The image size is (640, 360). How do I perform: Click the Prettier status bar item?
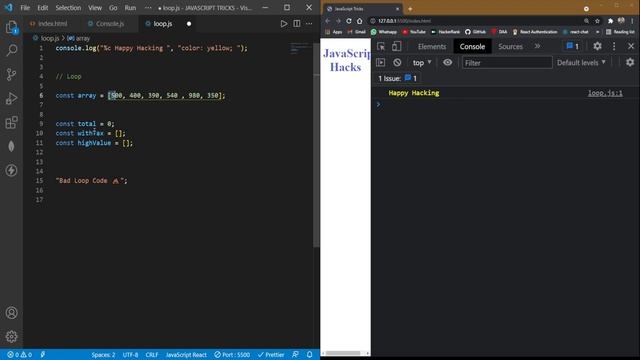point(271,355)
